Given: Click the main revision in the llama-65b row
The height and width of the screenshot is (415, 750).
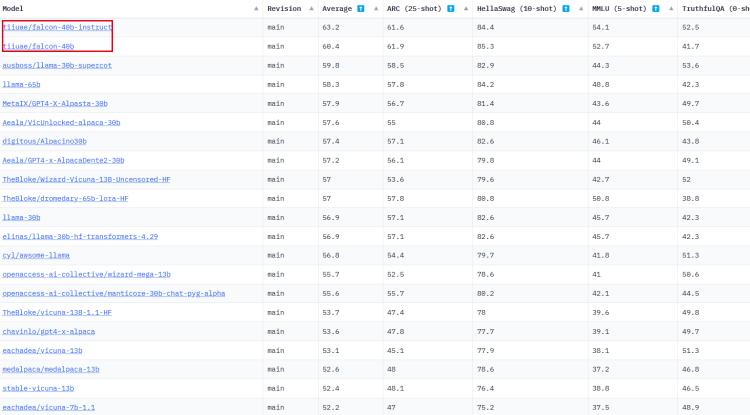Looking at the screenshot, I should click(276, 85).
